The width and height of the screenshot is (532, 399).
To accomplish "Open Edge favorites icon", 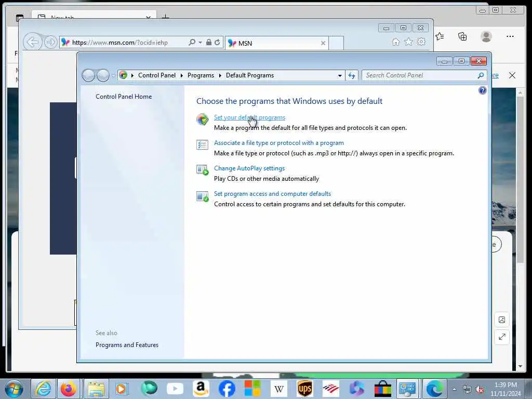I will (x=440, y=36).
